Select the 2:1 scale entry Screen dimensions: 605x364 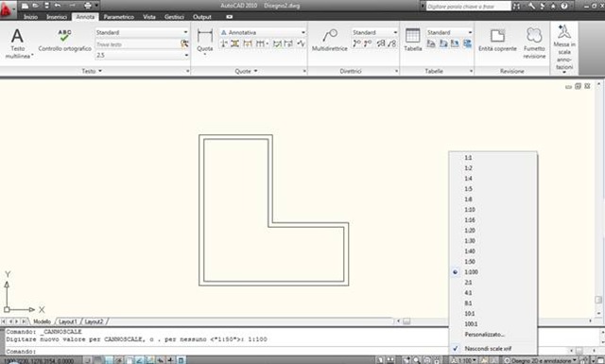(x=468, y=282)
